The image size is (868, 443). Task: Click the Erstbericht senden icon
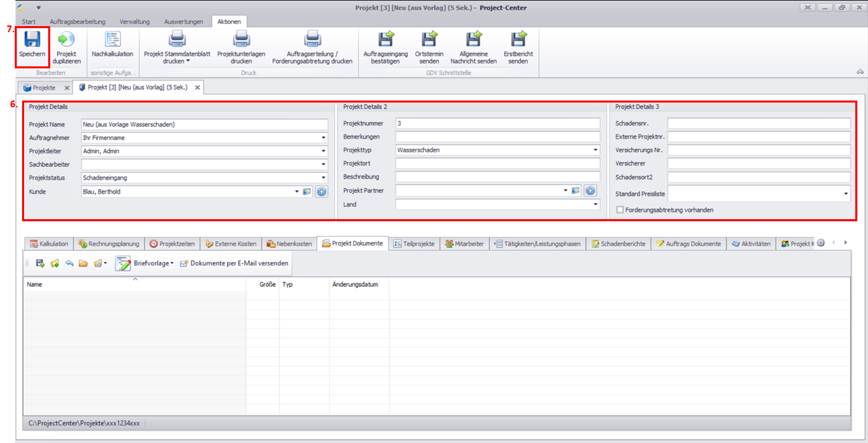[518, 40]
